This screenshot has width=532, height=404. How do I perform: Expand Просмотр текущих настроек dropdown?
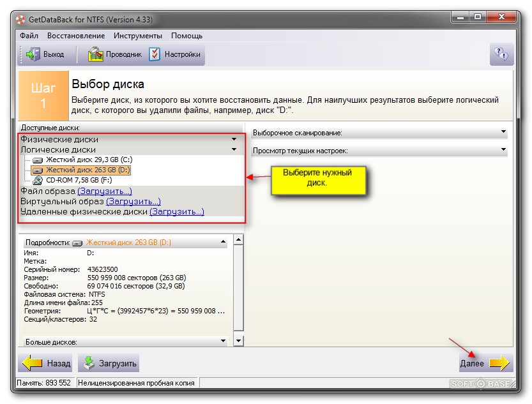(x=503, y=149)
